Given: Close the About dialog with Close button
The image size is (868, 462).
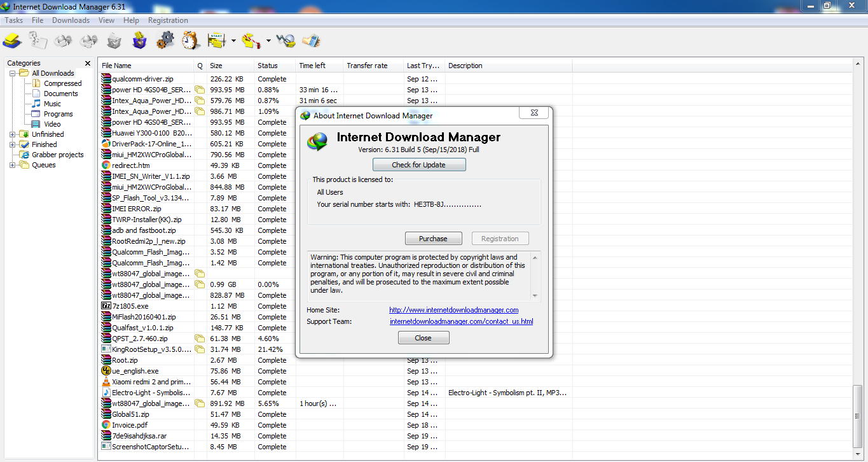Looking at the screenshot, I should click(x=424, y=338).
